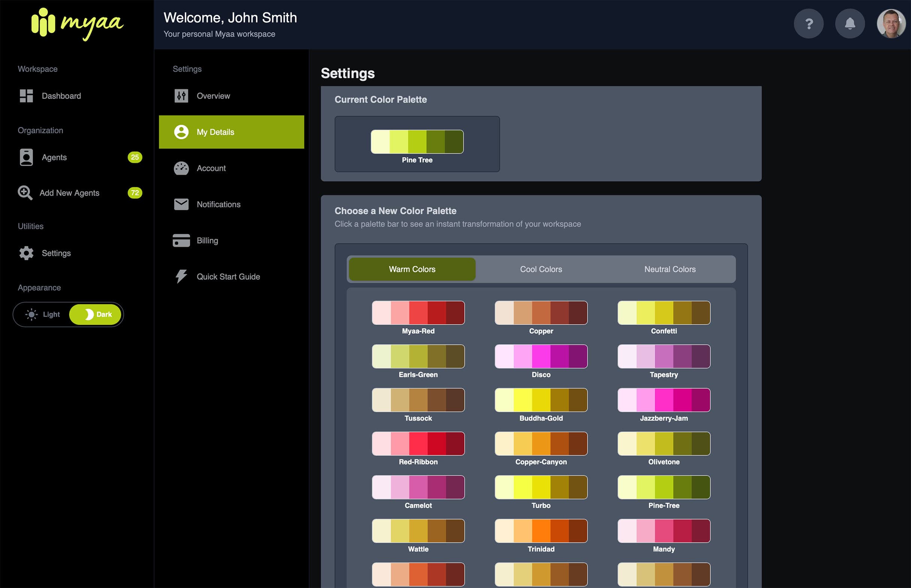The image size is (911, 588).
Task: Choose the Tapestry color palette
Action: pyautogui.click(x=664, y=356)
